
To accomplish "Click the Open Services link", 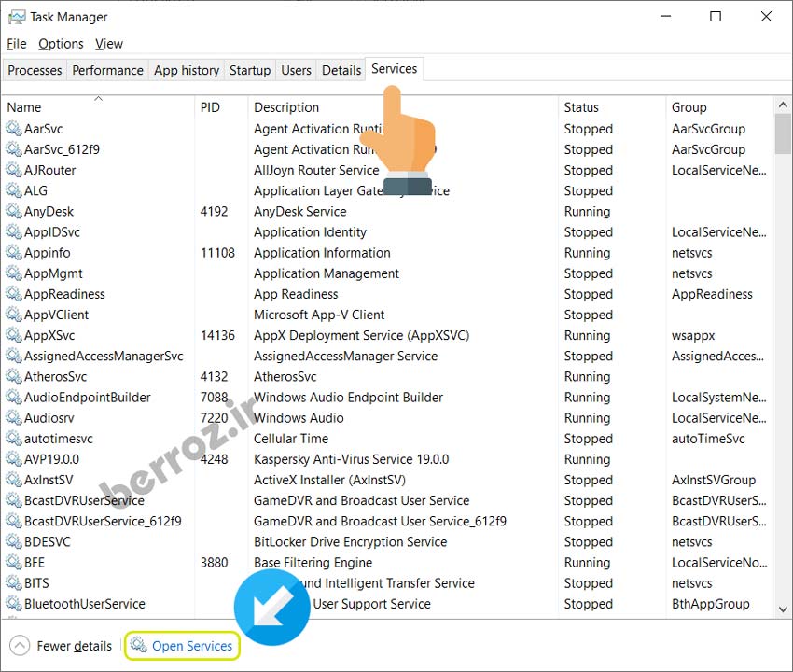I will (192, 646).
